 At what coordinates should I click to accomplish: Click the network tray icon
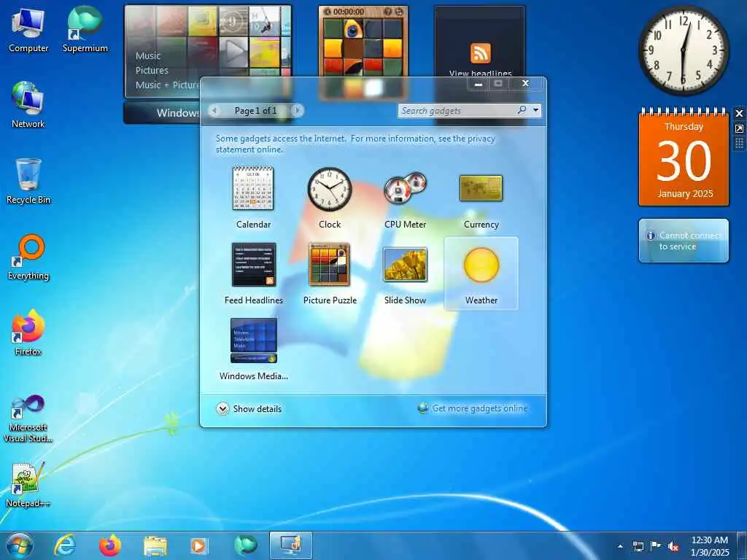point(638,546)
